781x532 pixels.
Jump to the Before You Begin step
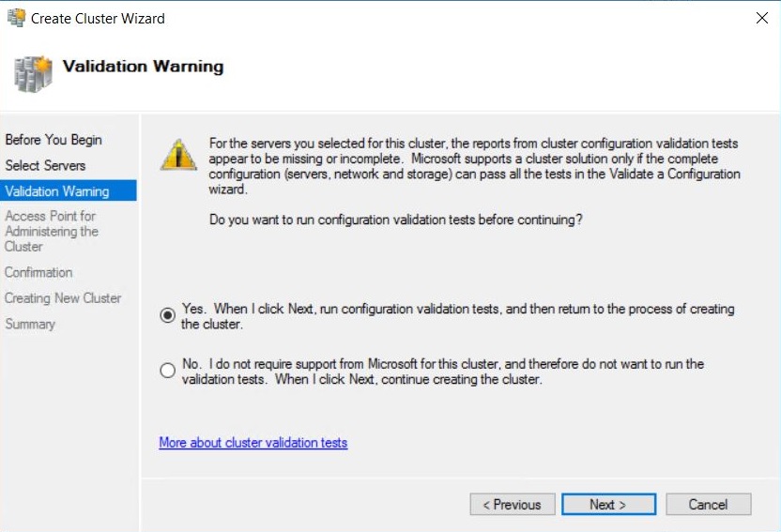[x=54, y=140]
